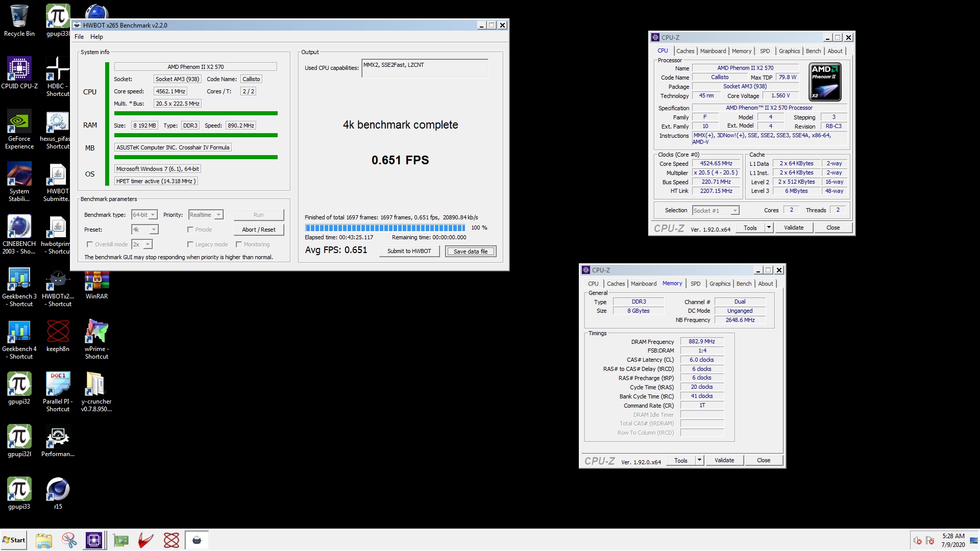Toggle the Pmode checkbox
The height and width of the screenshot is (551, 980).
(190, 230)
